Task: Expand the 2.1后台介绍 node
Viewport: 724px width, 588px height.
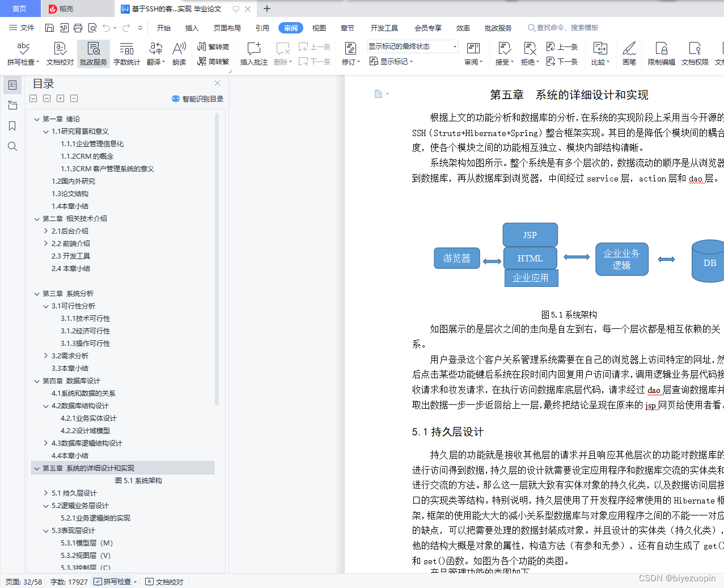Action: pyautogui.click(x=46, y=231)
